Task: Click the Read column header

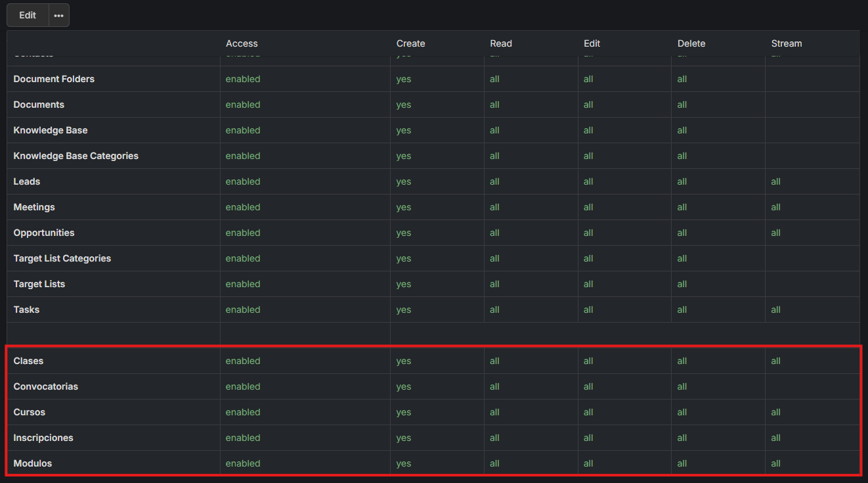Action: coord(500,43)
